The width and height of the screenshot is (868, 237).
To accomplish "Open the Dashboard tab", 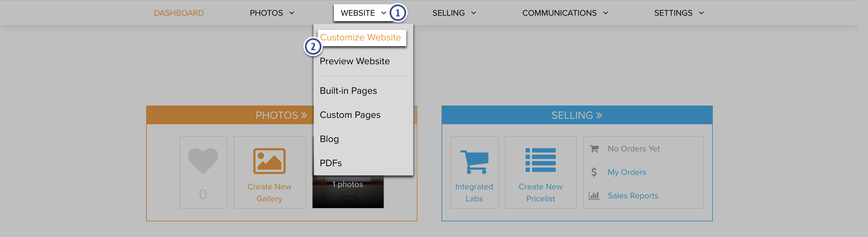I will [179, 13].
